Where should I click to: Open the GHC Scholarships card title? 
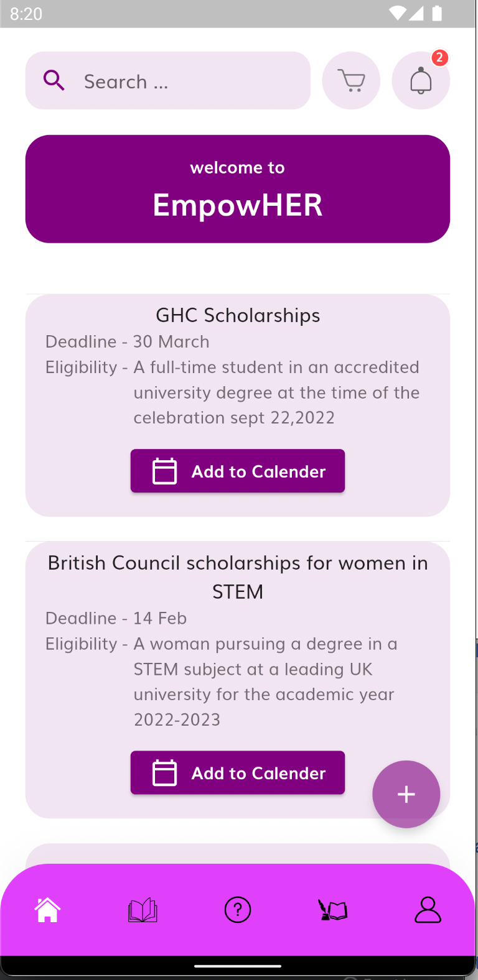click(238, 315)
